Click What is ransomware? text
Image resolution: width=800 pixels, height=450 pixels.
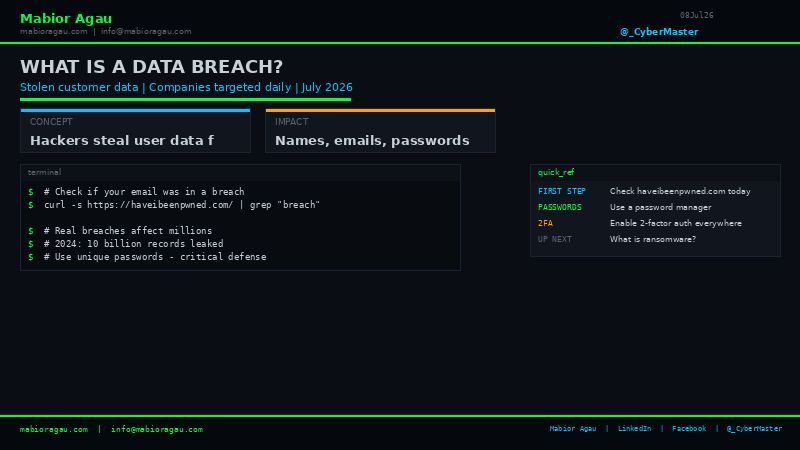click(653, 239)
